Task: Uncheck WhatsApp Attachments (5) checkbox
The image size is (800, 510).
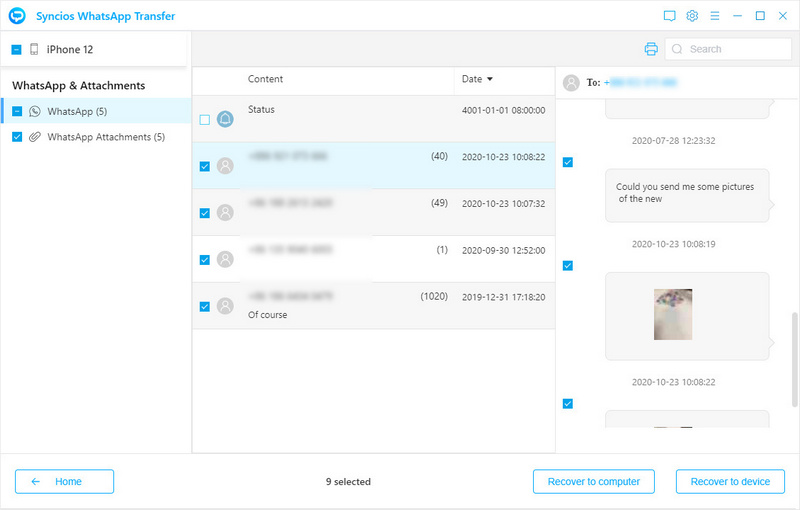Action: pos(17,137)
